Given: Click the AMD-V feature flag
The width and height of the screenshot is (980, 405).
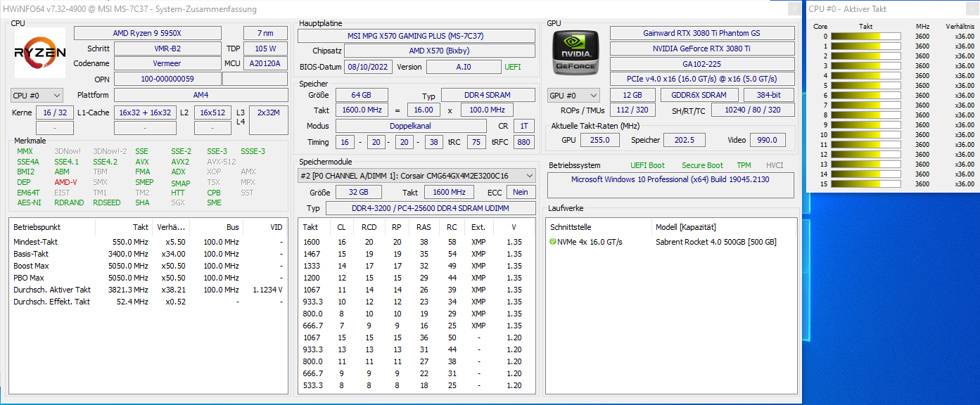Looking at the screenshot, I should pos(65,182).
